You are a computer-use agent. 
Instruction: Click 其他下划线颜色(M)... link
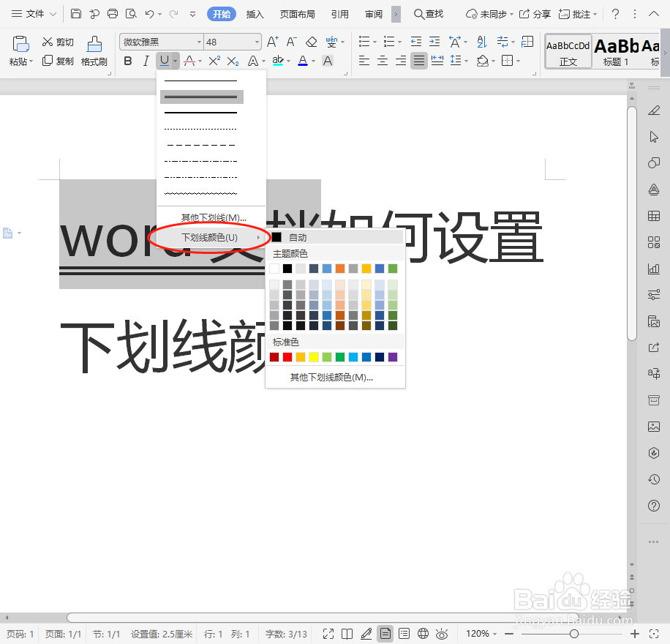pos(331,377)
